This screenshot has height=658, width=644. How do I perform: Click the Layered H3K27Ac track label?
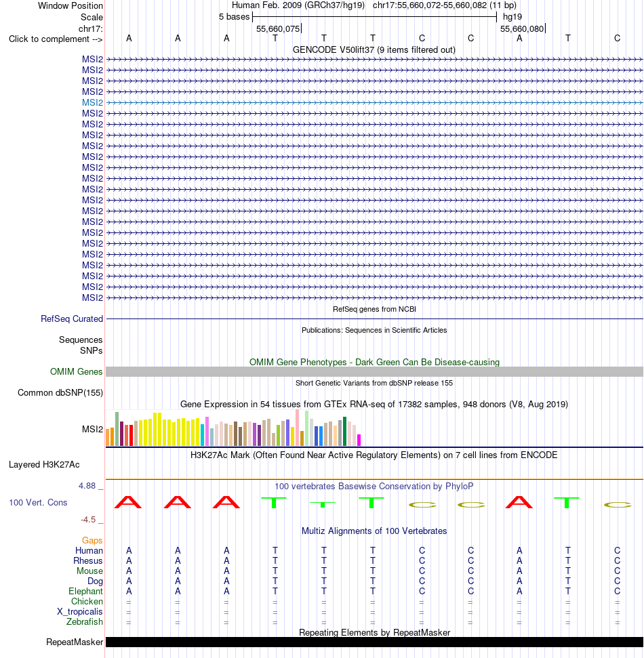coord(44,465)
